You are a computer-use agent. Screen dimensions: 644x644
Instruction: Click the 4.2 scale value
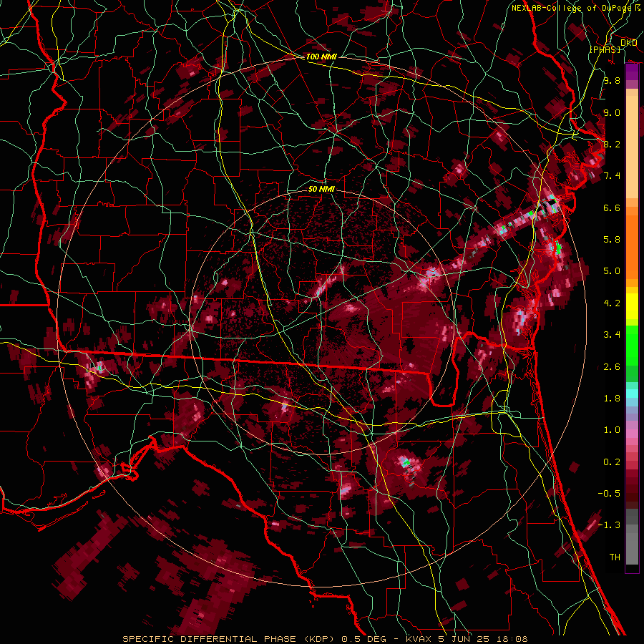pyautogui.click(x=612, y=303)
